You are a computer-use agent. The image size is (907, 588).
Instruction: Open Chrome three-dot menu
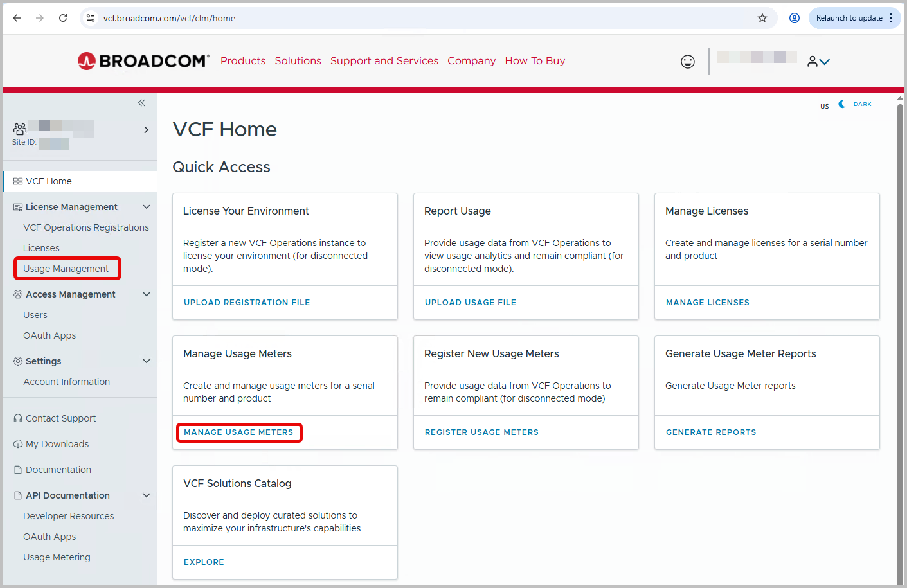(x=891, y=18)
